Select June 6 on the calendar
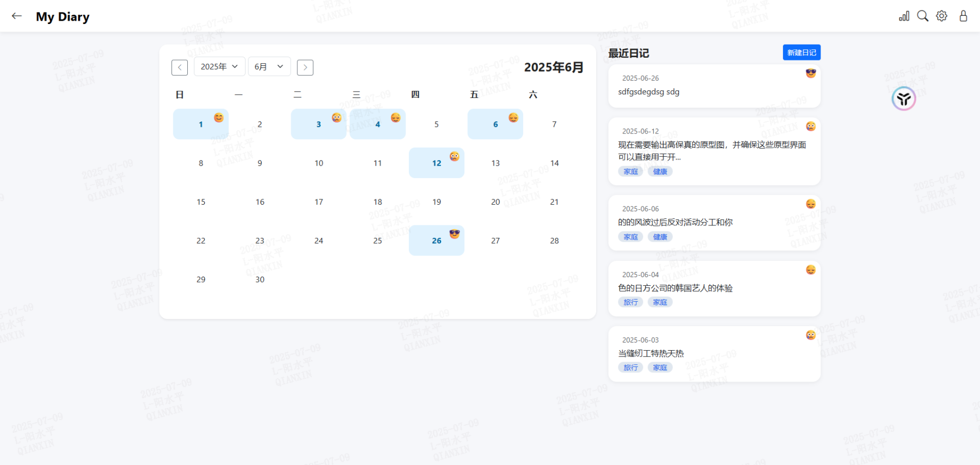980x465 pixels. tap(495, 125)
